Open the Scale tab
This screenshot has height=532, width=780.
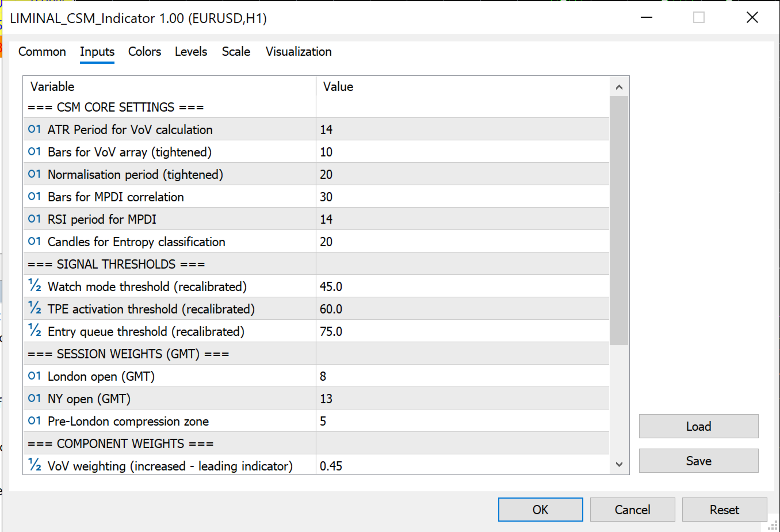236,52
